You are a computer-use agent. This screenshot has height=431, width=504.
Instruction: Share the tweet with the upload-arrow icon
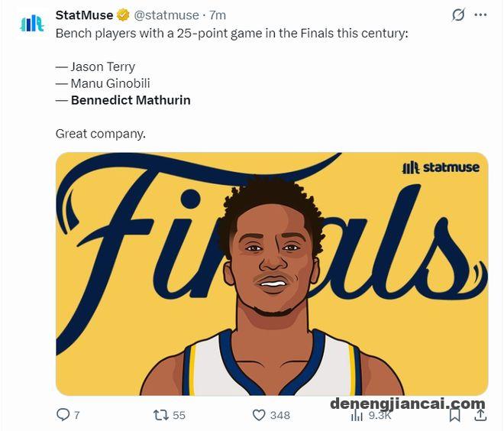(x=480, y=415)
